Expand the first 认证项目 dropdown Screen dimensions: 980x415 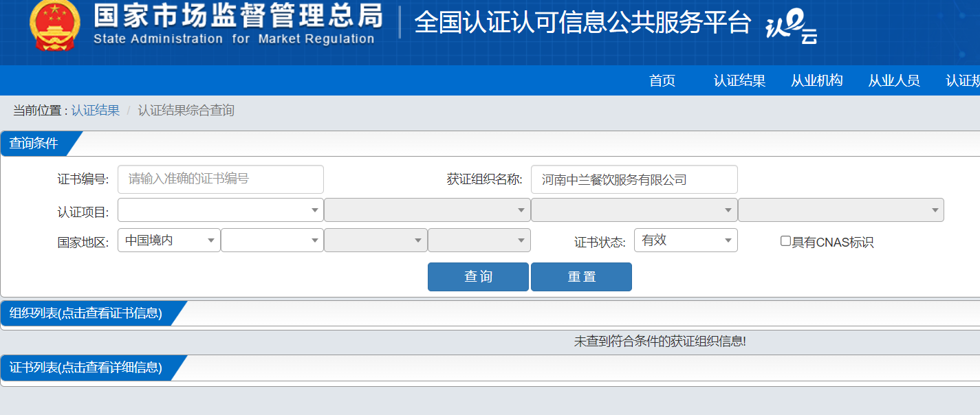[x=221, y=210]
